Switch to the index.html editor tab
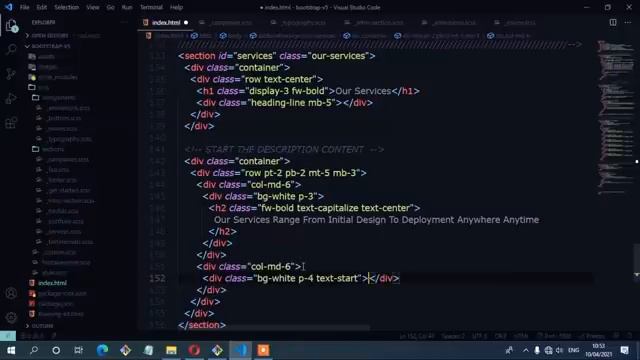Image resolution: width=640 pixels, height=360 pixels. point(166,22)
